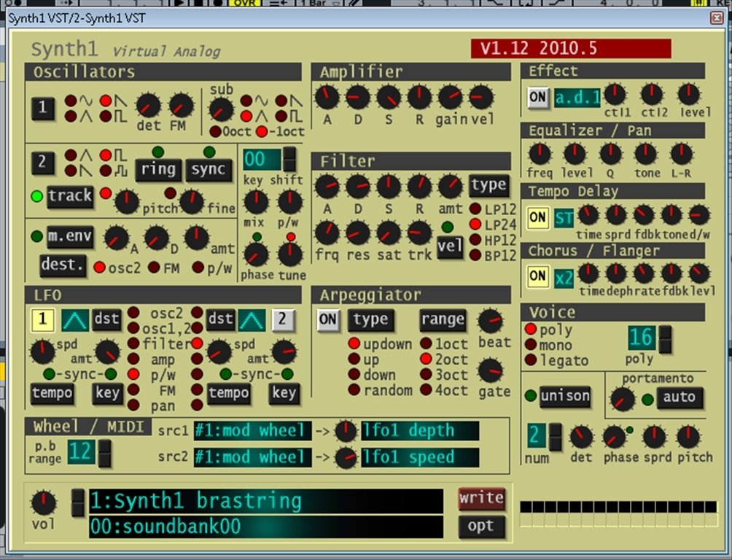Click the master vol knob
Image resolution: width=732 pixels, height=560 pixels.
[x=44, y=503]
